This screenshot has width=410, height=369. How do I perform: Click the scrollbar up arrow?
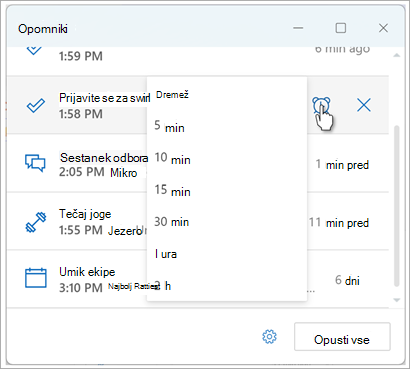[x=396, y=55]
